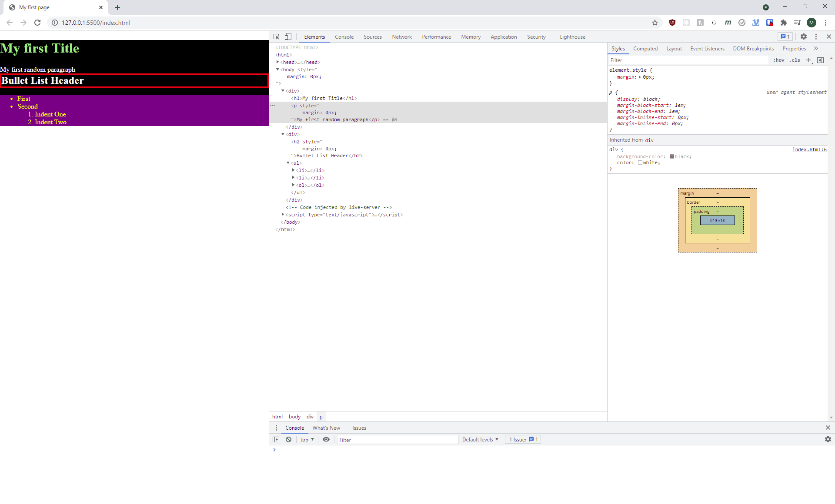Switch to the Computed styles tab

pyautogui.click(x=645, y=49)
